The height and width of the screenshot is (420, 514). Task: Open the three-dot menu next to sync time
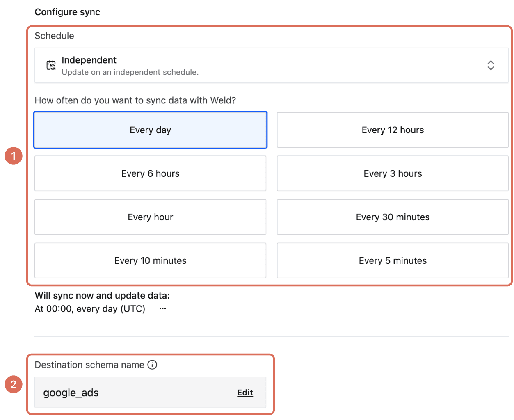coord(163,308)
